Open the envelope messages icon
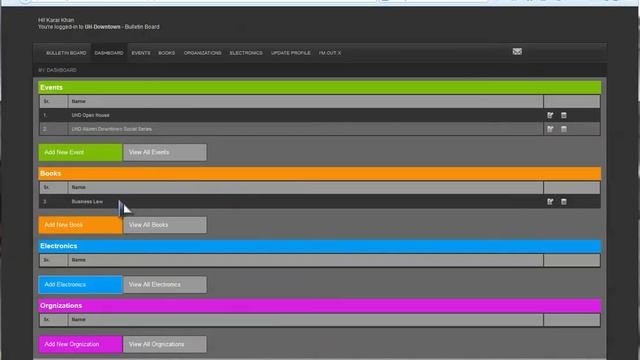Viewport: 640px width, 360px height. tap(517, 51)
